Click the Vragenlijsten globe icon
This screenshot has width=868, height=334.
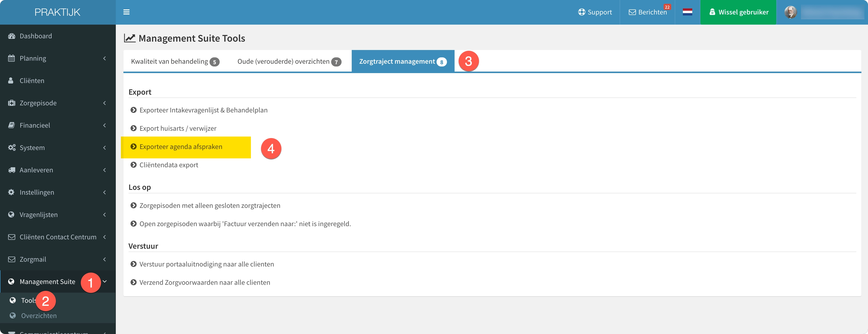click(11, 214)
